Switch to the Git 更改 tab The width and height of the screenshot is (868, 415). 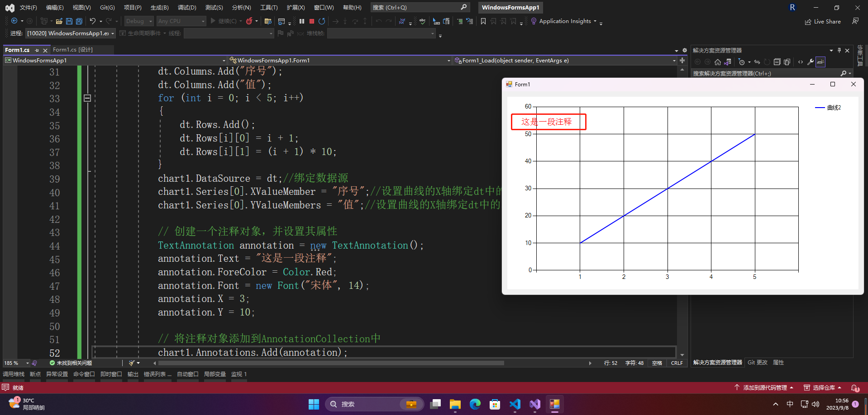757,363
